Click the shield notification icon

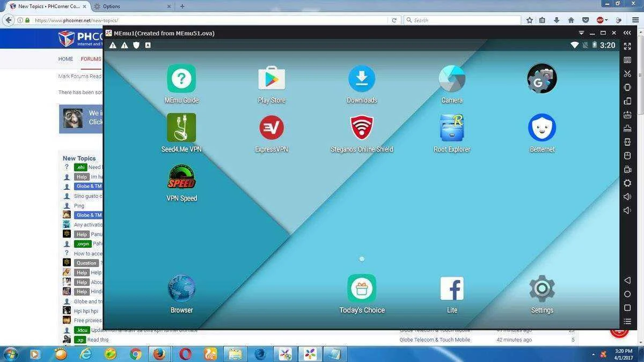point(136,46)
